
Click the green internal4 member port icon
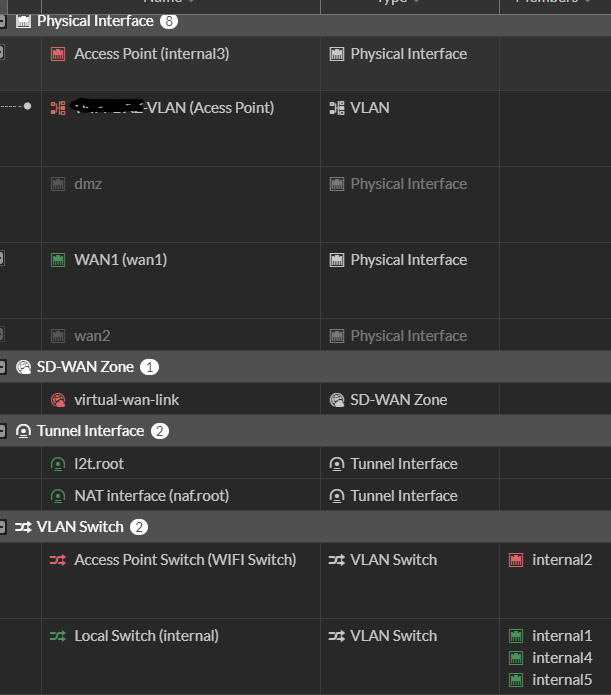coord(516,658)
